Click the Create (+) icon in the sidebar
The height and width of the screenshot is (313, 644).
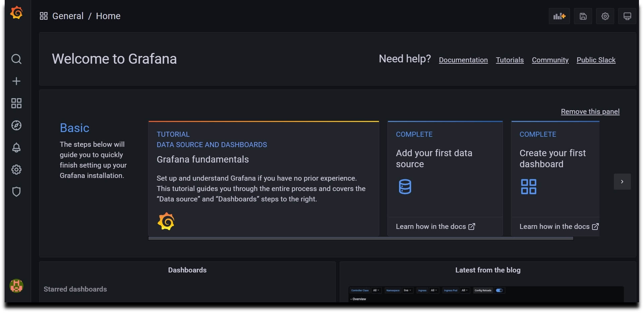pyautogui.click(x=16, y=81)
